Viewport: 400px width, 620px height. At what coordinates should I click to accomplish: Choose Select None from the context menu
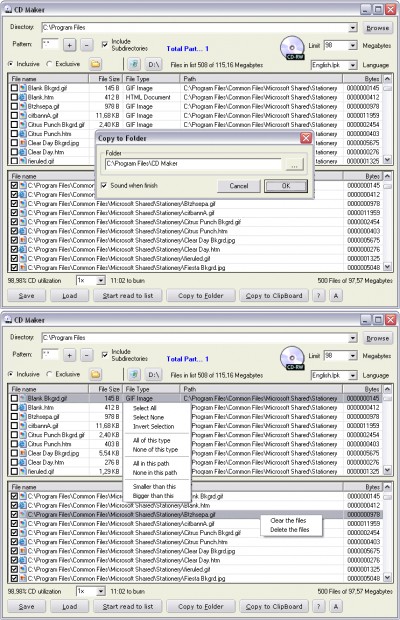coord(157,417)
